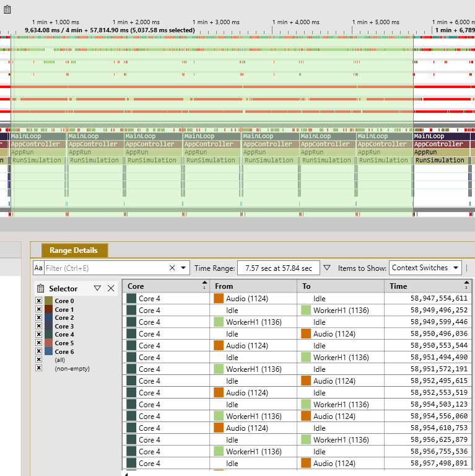Click WorkerH1 (1136) in row 58,949,599,446
Viewport: 475px width, 476px height.
(x=253, y=322)
